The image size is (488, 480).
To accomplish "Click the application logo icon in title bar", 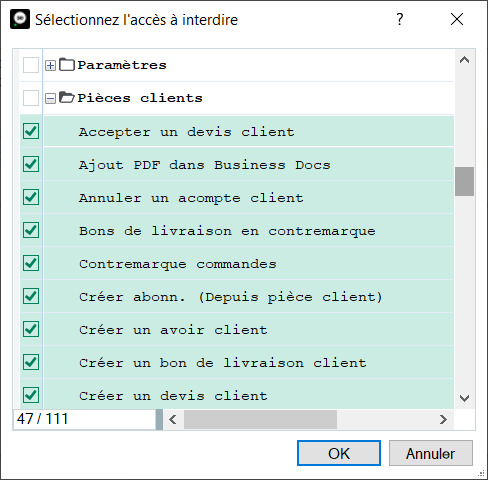I will click(x=20, y=19).
